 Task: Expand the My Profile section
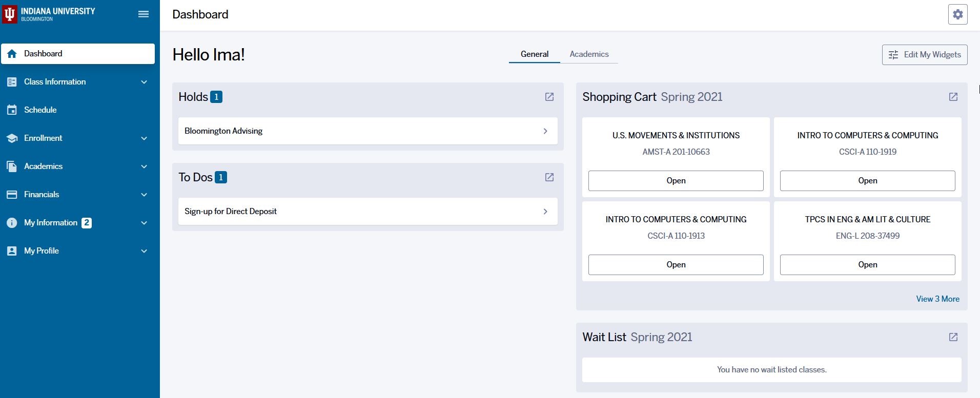pyautogui.click(x=144, y=251)
